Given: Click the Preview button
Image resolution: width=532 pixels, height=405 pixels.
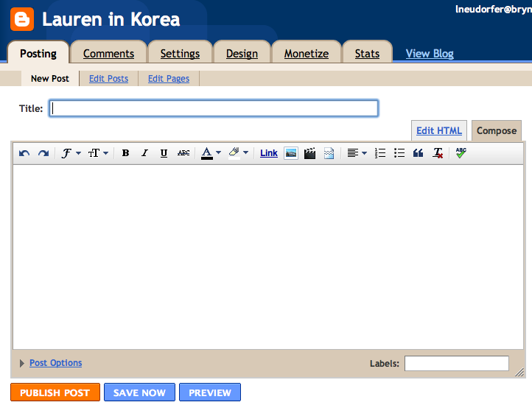Looking at the screenshot, I should tap(210, 392).
